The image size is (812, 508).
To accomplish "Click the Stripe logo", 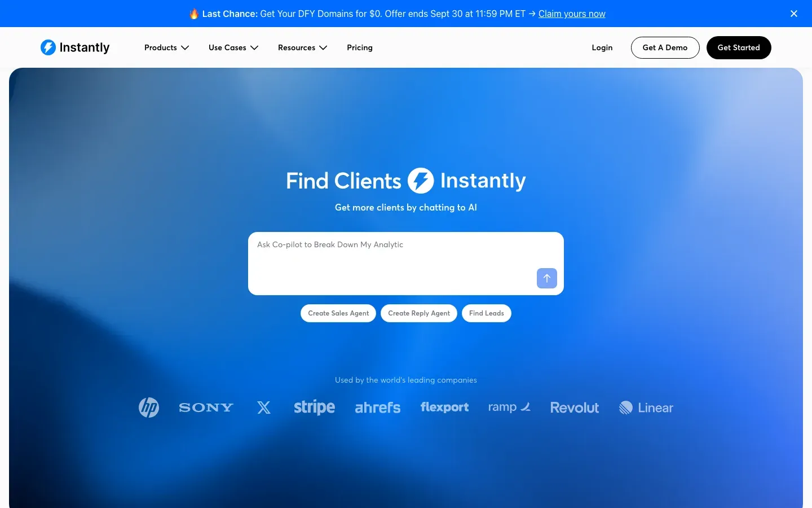I will point(314,407).
